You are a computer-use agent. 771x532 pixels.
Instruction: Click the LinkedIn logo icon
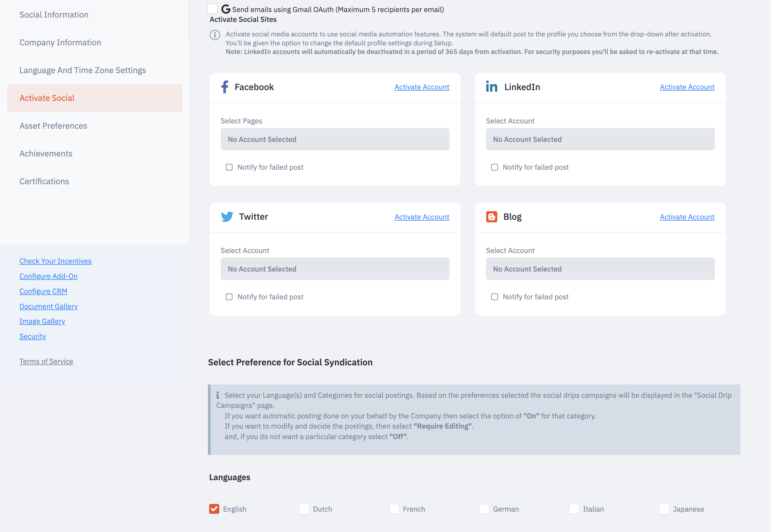(x=491, y=87)
